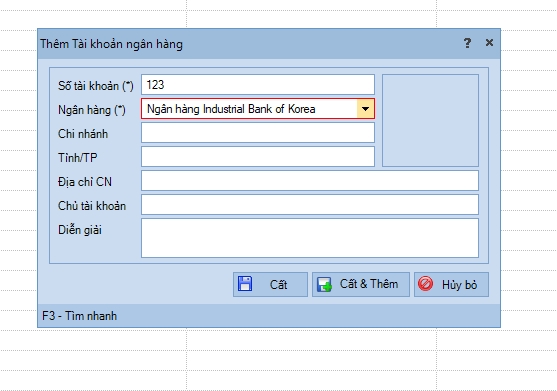Viewport: 557px width, 391px height.
Task: Open the Ngân hàng dropdown arrow
Action: coord(365,109)
